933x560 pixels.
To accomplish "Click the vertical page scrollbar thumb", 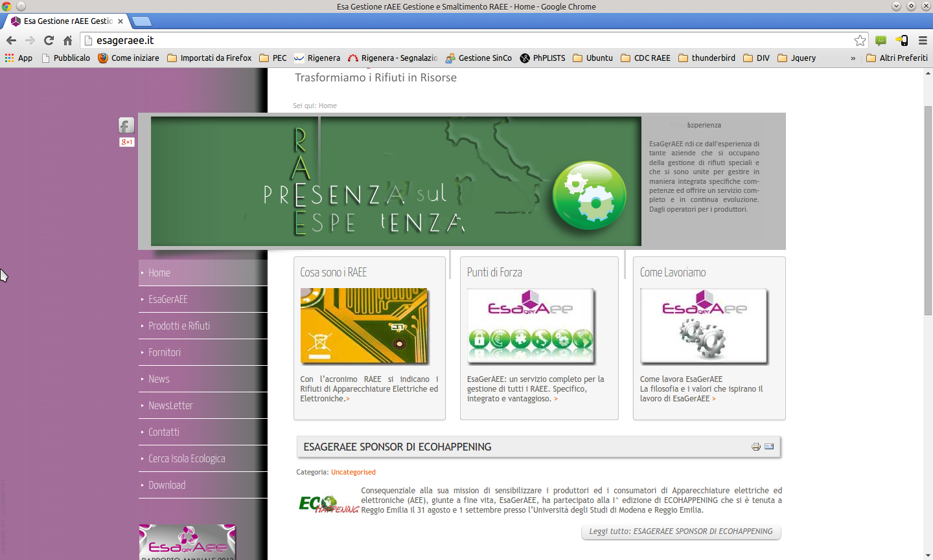I will click(928, 210).
